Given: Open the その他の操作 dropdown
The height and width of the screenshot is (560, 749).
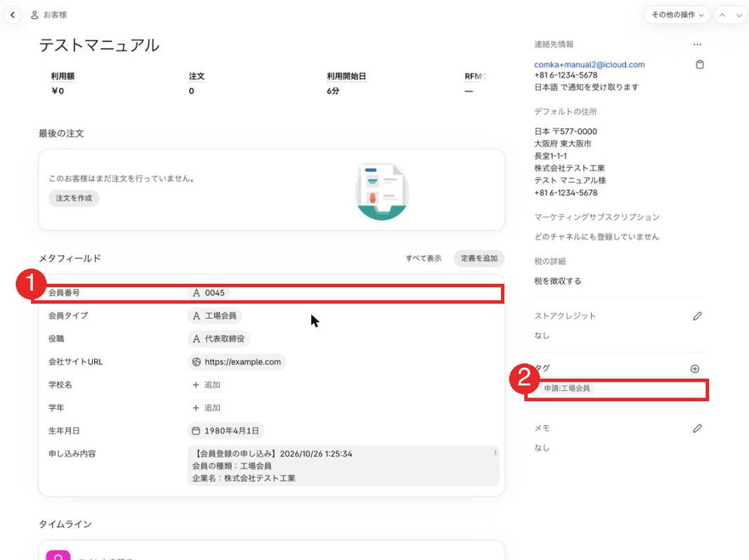Looking at the screenshot, I should (677, 15).
